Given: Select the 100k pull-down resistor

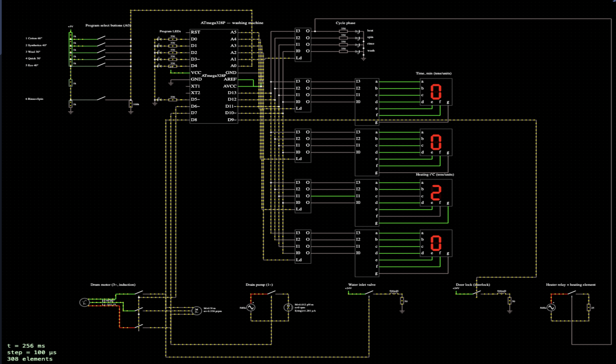Looking at the screenshot, I should pyautogui.click(x=131, y=104).
